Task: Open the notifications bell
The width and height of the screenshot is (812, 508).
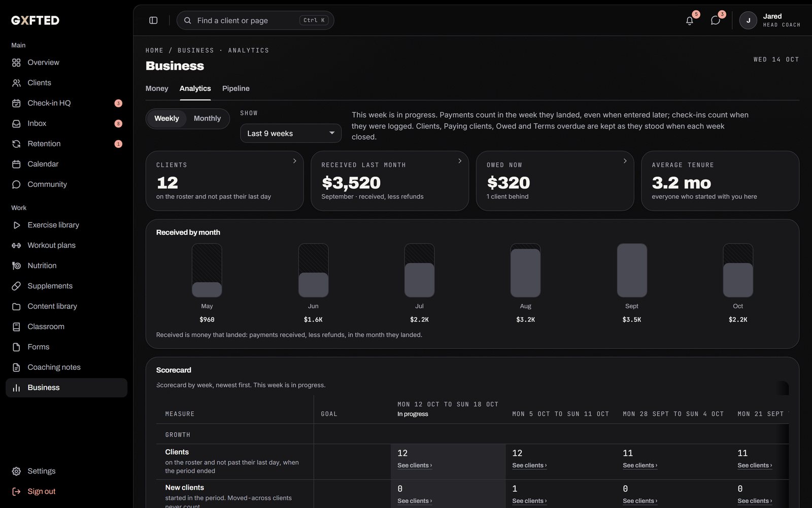Action: tap(689, 20)
